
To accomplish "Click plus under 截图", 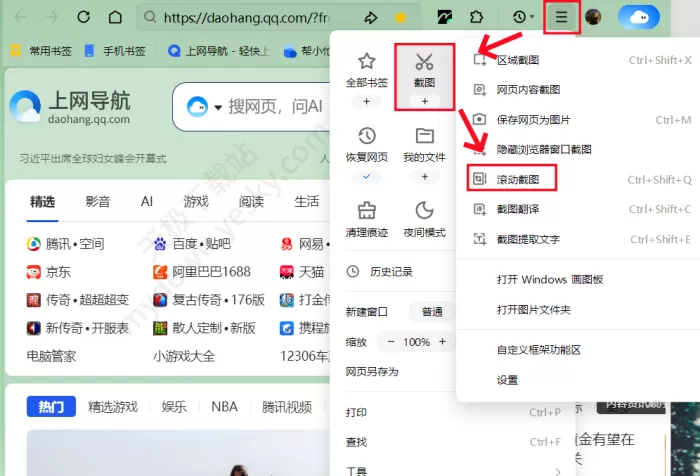I will coord(425,101).
